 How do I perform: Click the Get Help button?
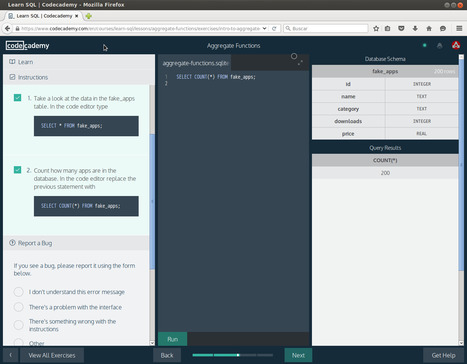(x=443, y=355)
